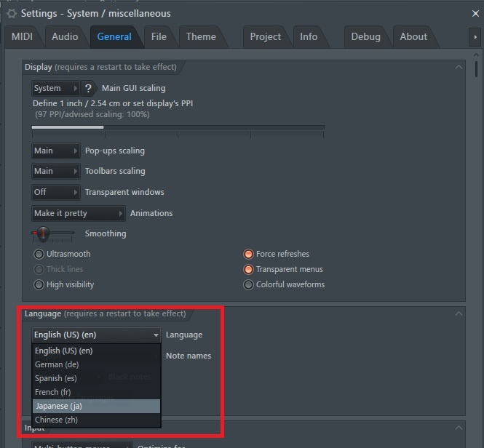
Task: Enable the Ultrasmooth option
Action: [39, 255]
